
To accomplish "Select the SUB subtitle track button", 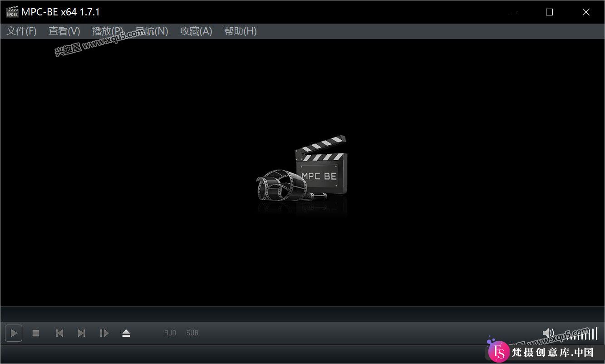I will (192, 333).
